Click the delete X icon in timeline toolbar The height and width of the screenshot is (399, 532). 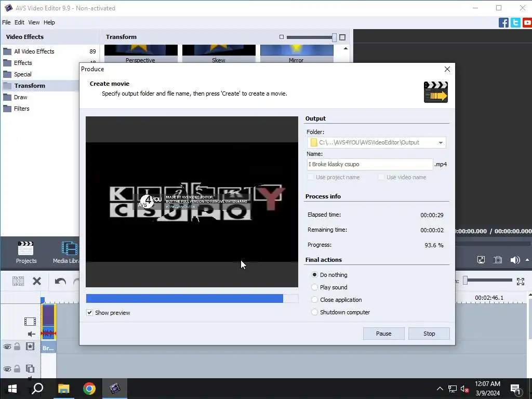(37, 281)
